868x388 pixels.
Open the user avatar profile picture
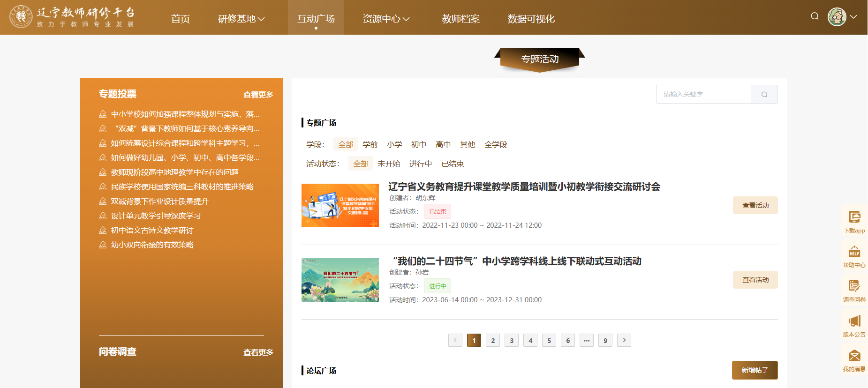coord(837,17)
